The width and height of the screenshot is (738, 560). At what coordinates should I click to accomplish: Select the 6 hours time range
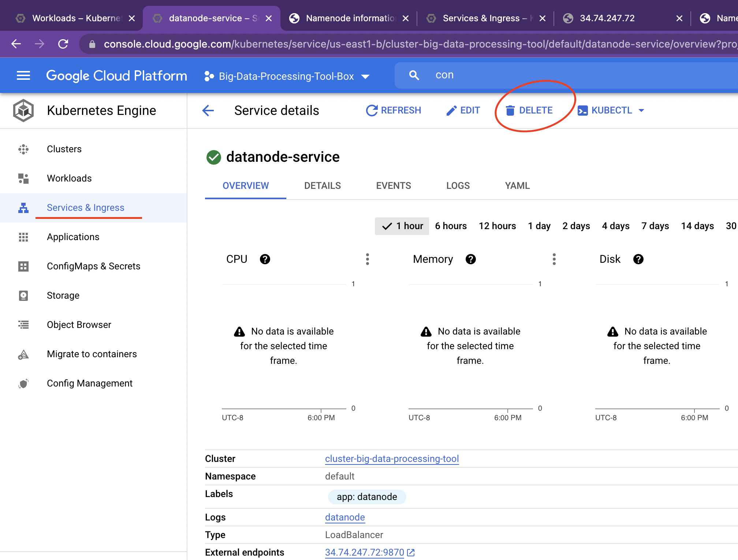coord(451,226)
